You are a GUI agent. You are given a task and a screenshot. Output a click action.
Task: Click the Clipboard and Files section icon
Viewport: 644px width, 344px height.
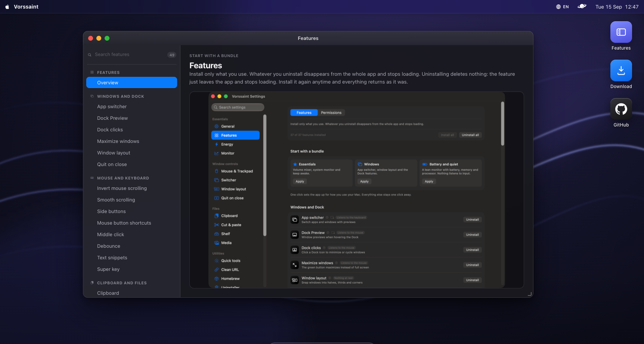click(92, 283)
